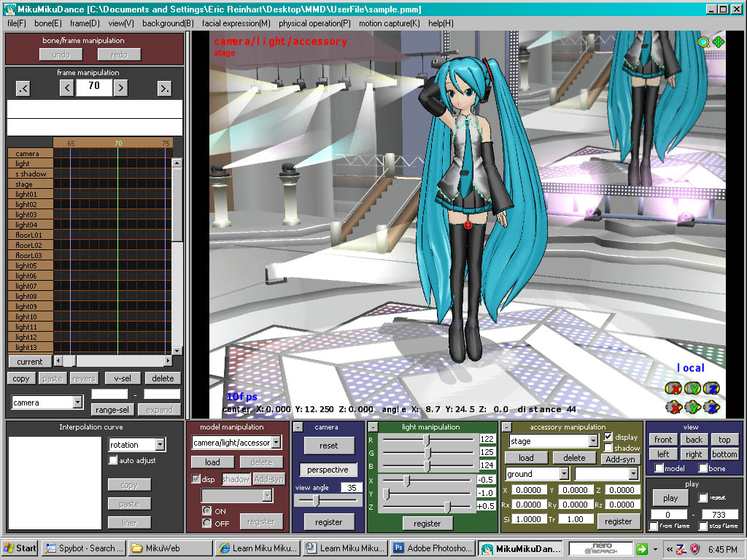Switch to Adobe Photoshop from taskbar
Image resolution: width=747 pixels, height=560 pixels.
433,548
